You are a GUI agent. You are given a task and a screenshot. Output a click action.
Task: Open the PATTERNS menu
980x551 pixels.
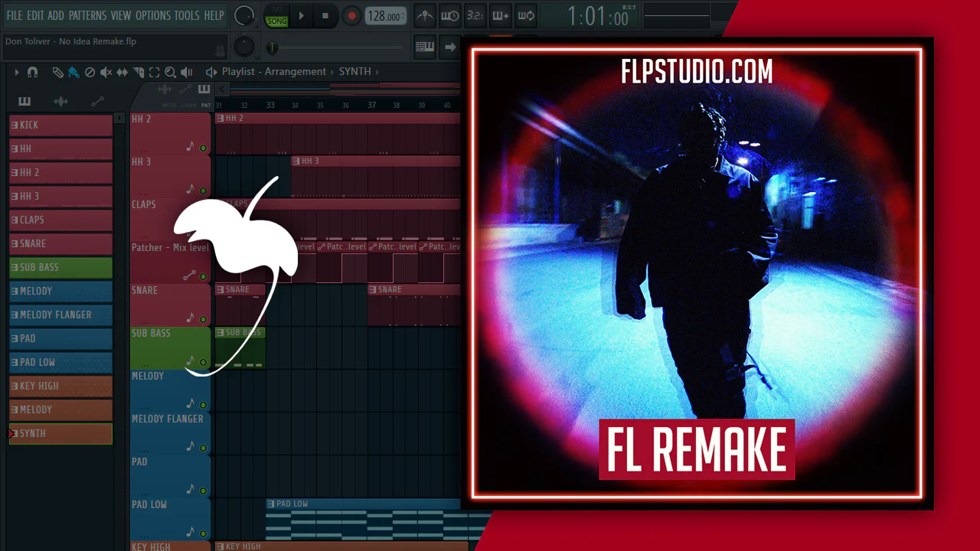click(88, 15)
